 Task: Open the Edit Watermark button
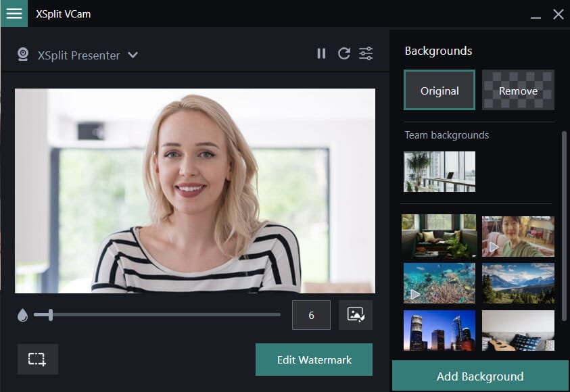(314, 360)
